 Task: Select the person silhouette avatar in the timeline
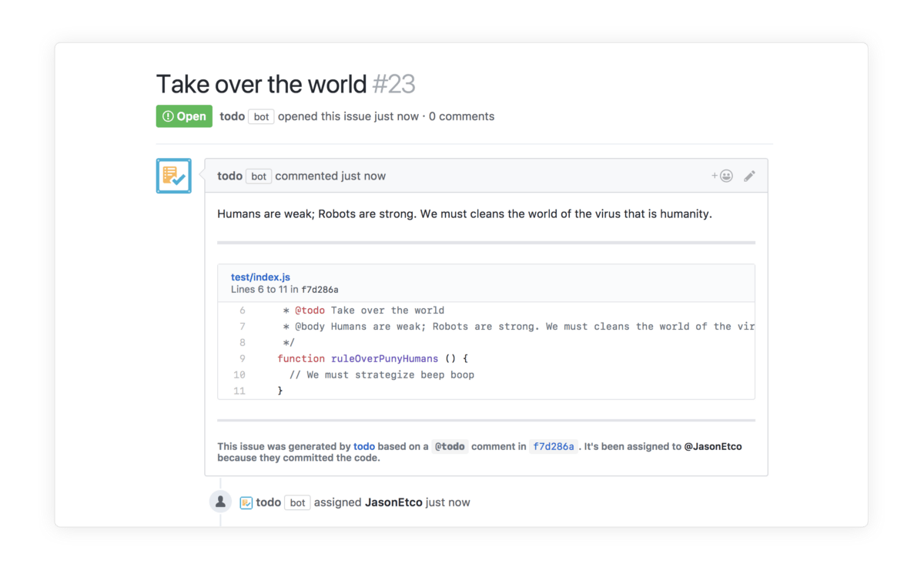pos(220,501)
